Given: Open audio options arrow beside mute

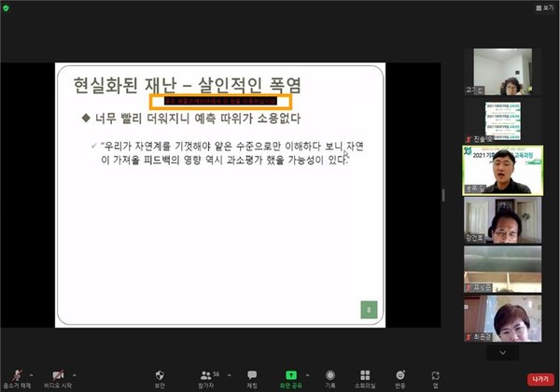Looking at the screenshot, I should [31, 371].
